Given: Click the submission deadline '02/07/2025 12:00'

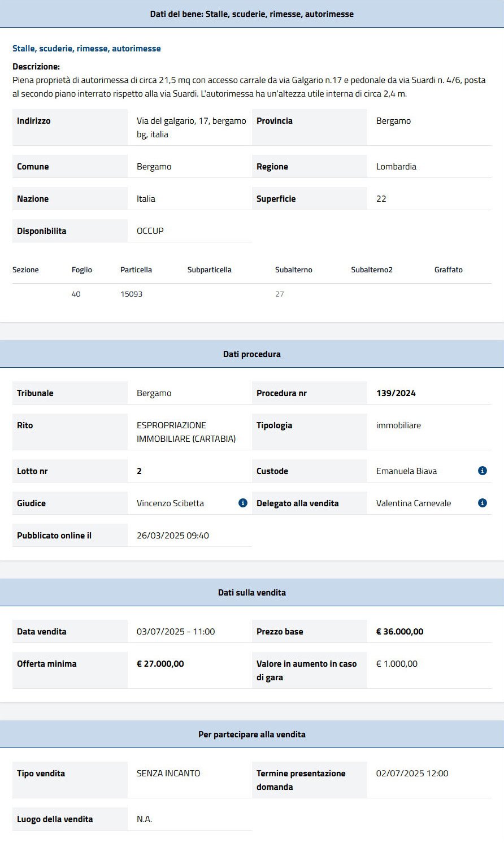Looking at the screenshot, I should click(412, 774).
